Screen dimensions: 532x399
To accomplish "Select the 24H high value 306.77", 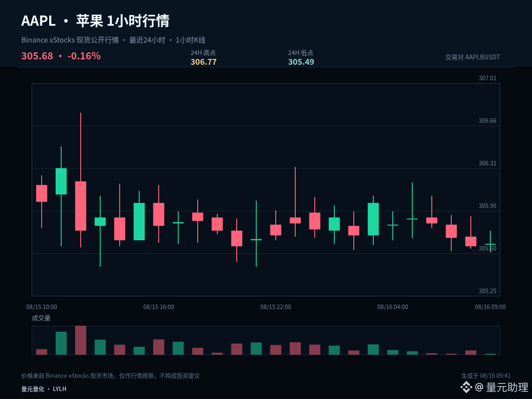I will coord(203,62).
